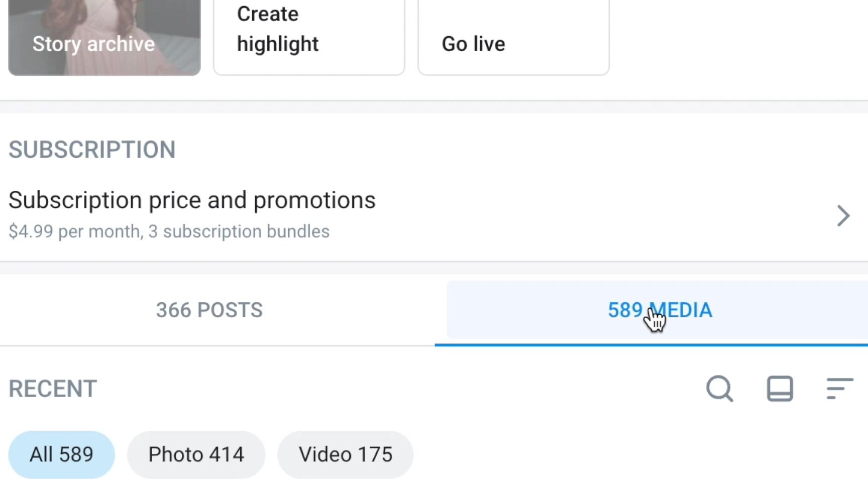This screenshot has height=479, width=868.
Task: Open the filter lines icon near RECENT
Action: [x=838, y=388]
